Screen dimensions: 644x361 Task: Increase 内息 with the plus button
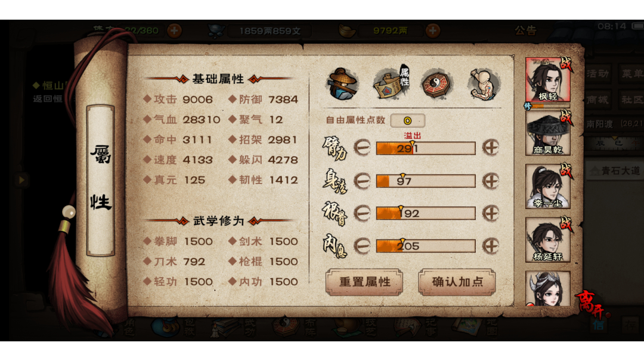(x=491, y=246)
